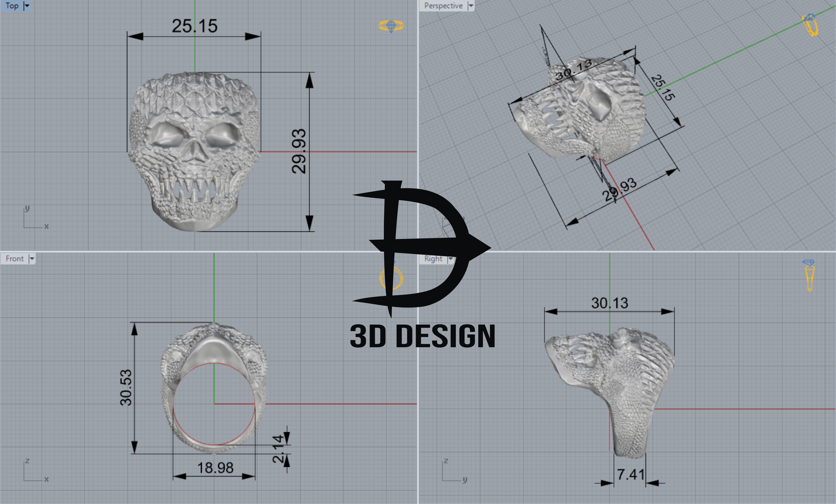Viewport: 836px width, 504px height.
Task: Click the y-z axis indicator in Right viewport
Action: (x=455, y=470)
